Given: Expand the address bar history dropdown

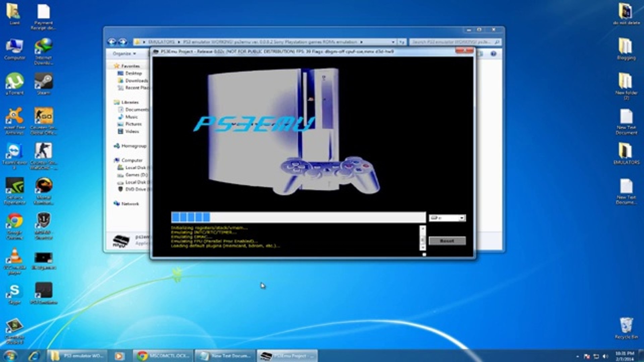Looking at the screenshot, I should coord(393,42).
